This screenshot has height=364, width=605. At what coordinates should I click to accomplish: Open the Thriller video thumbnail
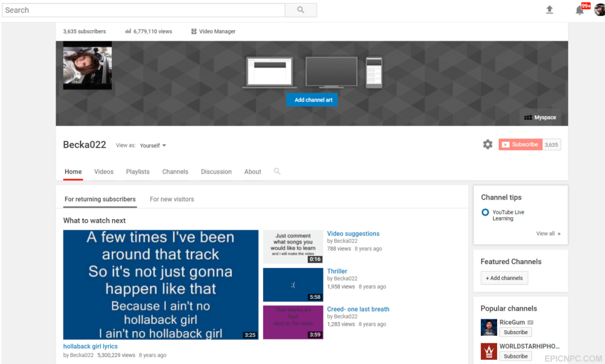[x=293, y=285]
